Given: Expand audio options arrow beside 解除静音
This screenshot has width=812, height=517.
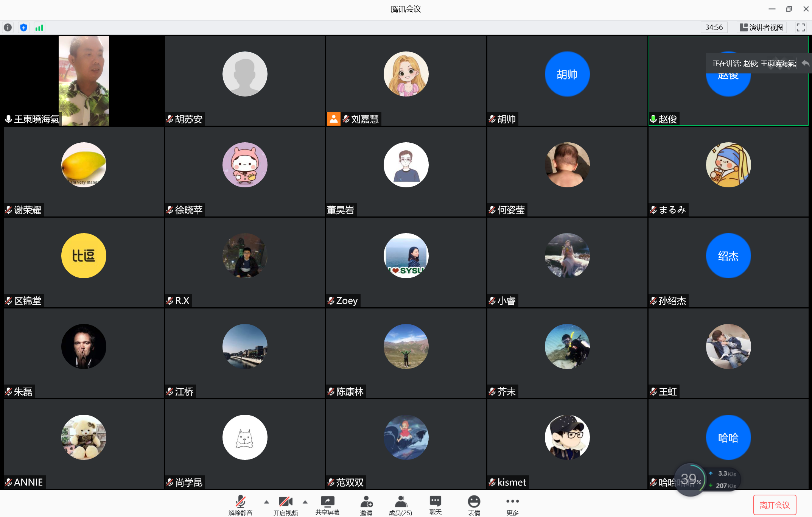Looking at the screenshot, I should click(x=266, y=502).
